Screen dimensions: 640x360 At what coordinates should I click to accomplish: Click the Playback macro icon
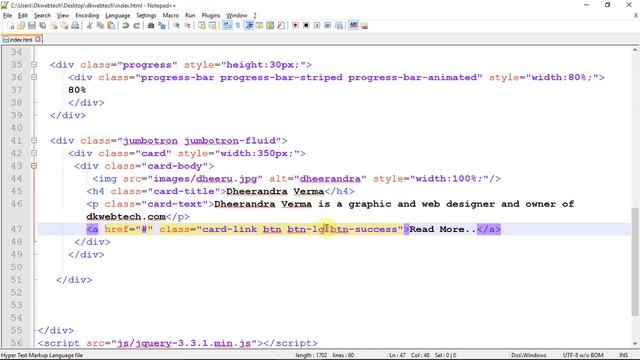click(x=317, y=26)
